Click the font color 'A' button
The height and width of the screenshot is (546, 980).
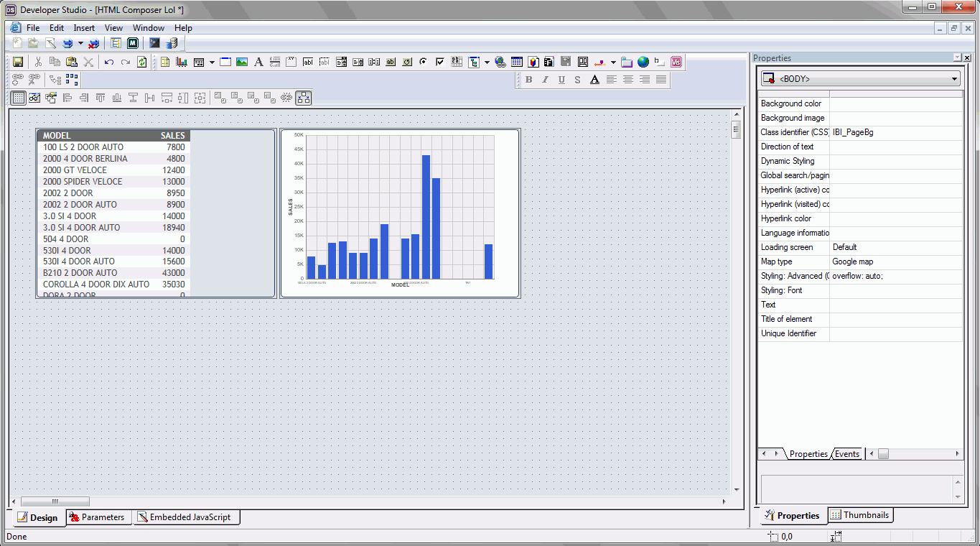pyautogui.click(x=594, y=80)
